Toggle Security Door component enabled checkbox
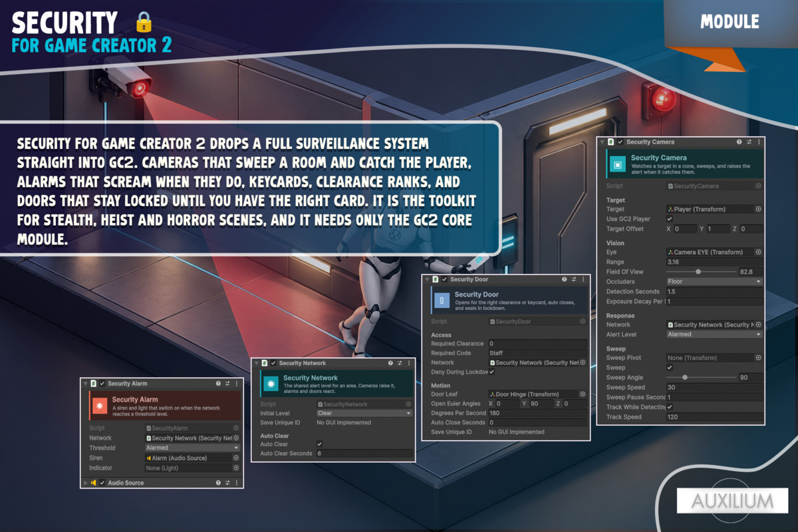The height and width of the screenshot is (532, 798). click(x=444, y=279)
